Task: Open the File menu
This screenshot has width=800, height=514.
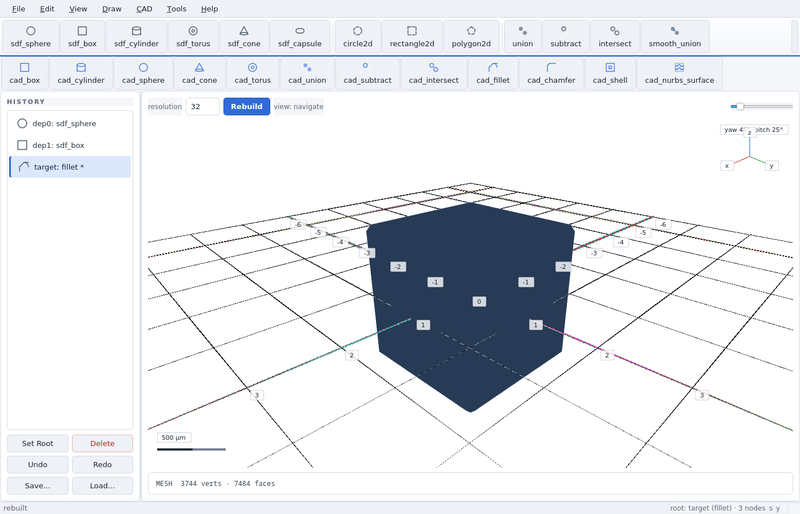Action: [18, 9]
